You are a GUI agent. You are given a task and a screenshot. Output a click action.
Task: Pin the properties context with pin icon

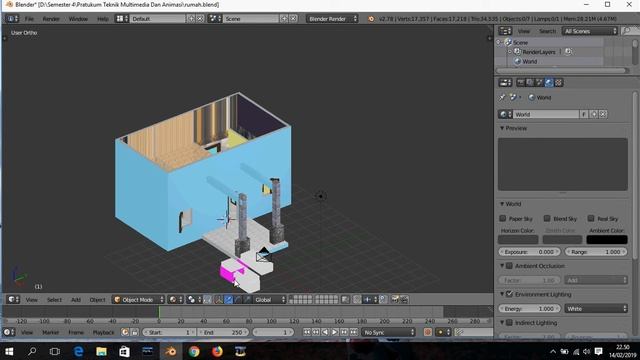(x=502, y=98)
